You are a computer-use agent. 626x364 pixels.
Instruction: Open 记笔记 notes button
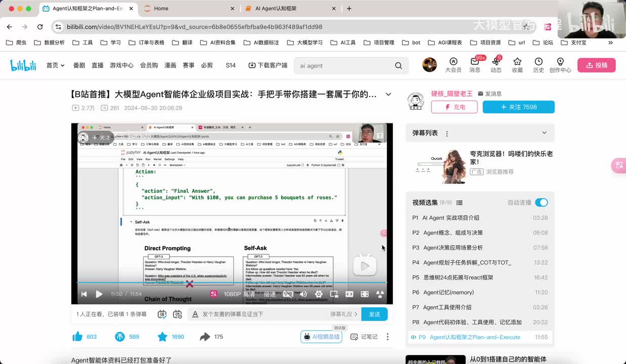(364, 337)
